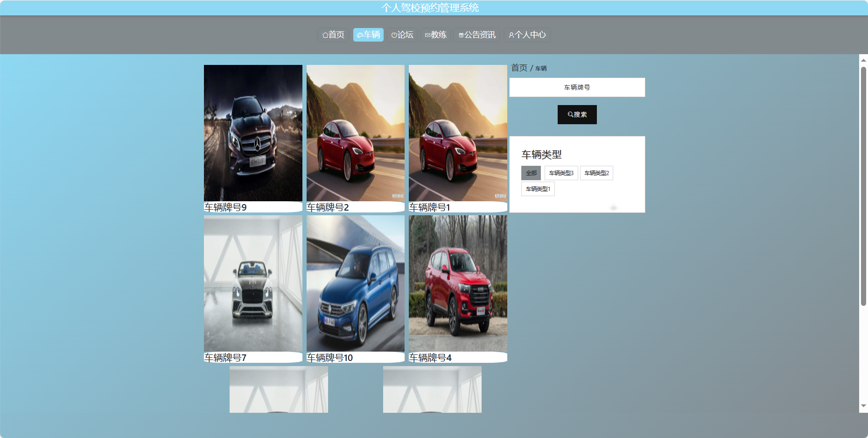Image resolution: width=868 pixels, height=438 pixels.
Task: Click the scrollbar down arrow
Action: point(863,406)
